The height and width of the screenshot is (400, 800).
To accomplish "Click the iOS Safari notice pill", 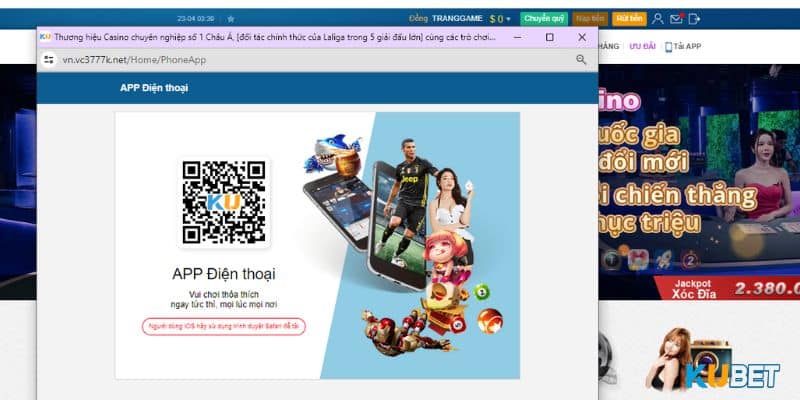I will pyautogui.click(x=223, y=327).
